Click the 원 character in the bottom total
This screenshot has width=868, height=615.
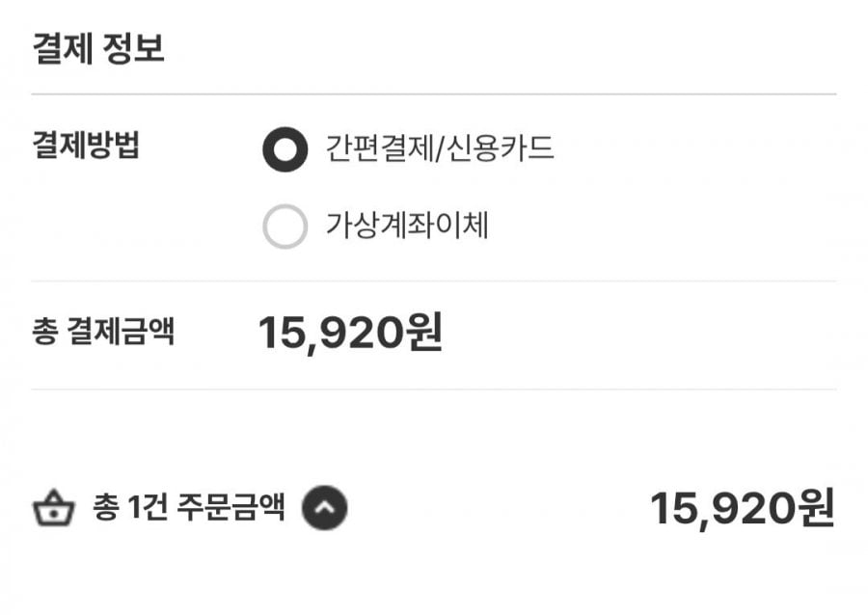pyautogui.click(x=816, y=509)
